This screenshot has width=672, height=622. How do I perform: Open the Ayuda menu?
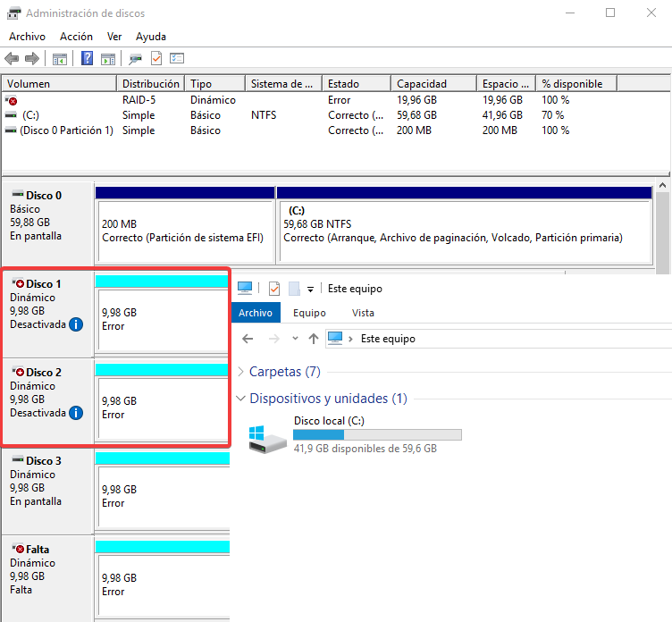pos(150,37)
